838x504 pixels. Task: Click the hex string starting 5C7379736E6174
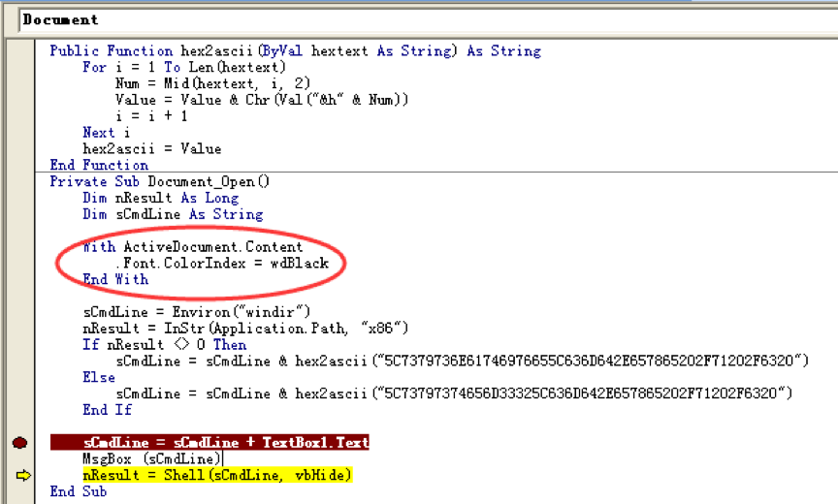pos(590,361)
